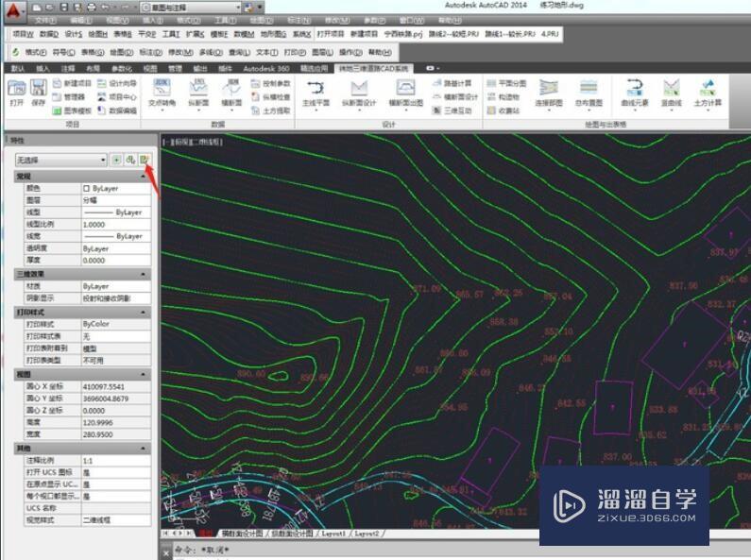
Task: Click the 颜色 ByLayer color swatch field
Action: 116,189
